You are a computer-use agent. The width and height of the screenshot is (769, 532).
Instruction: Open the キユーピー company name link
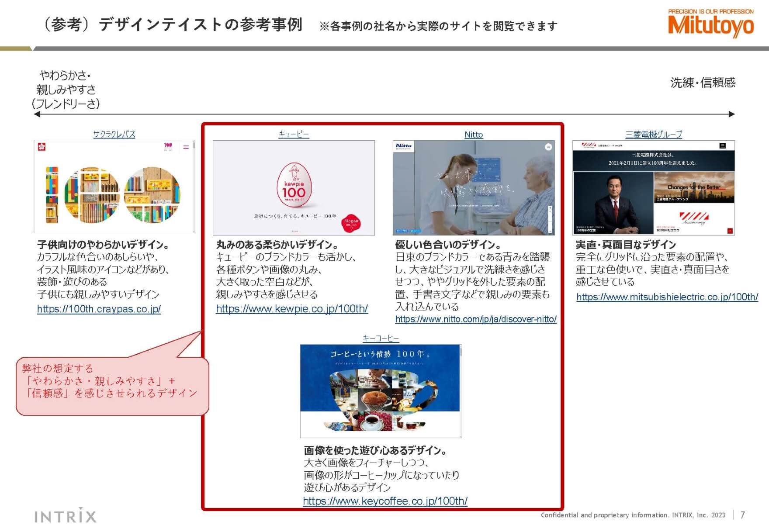pos(294,134)
